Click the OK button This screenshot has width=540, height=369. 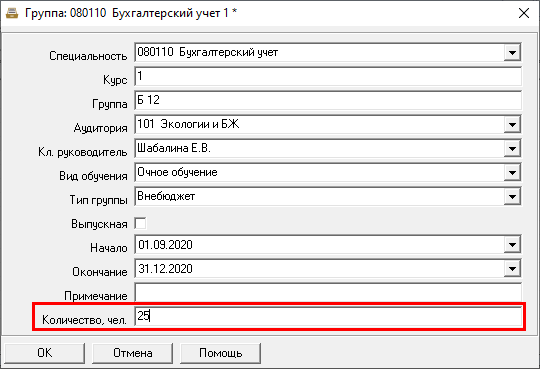coord(45,353)
